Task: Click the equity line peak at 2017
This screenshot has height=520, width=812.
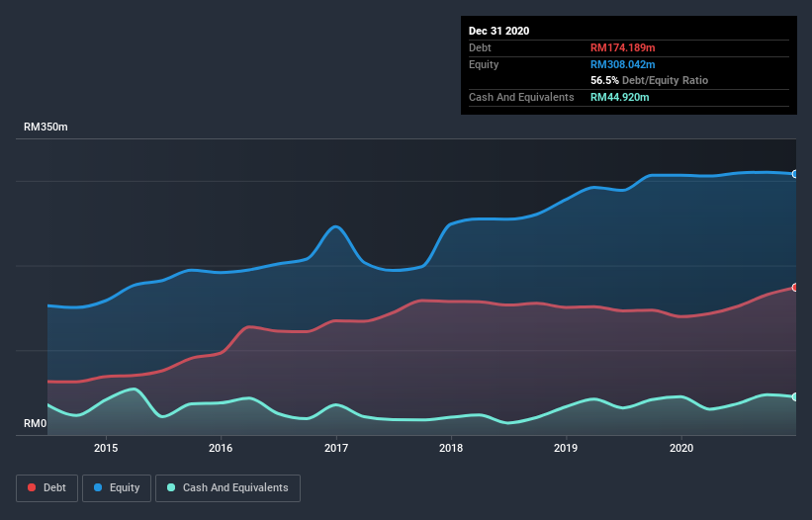Action: click(336, 226)
